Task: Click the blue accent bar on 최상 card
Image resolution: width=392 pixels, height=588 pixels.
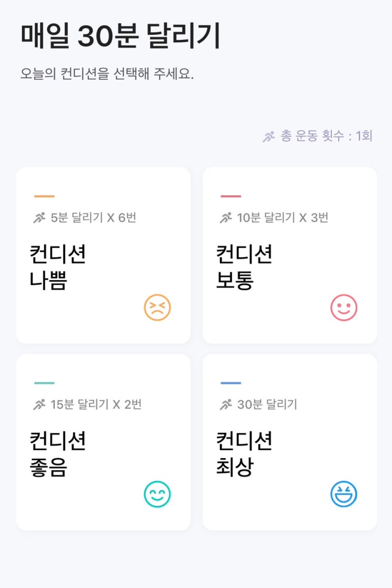Action: click(231, 383)
